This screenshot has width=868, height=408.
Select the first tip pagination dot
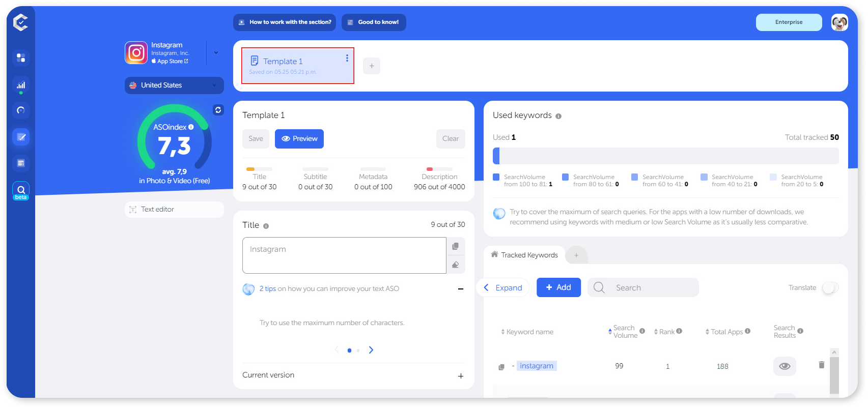349,351
